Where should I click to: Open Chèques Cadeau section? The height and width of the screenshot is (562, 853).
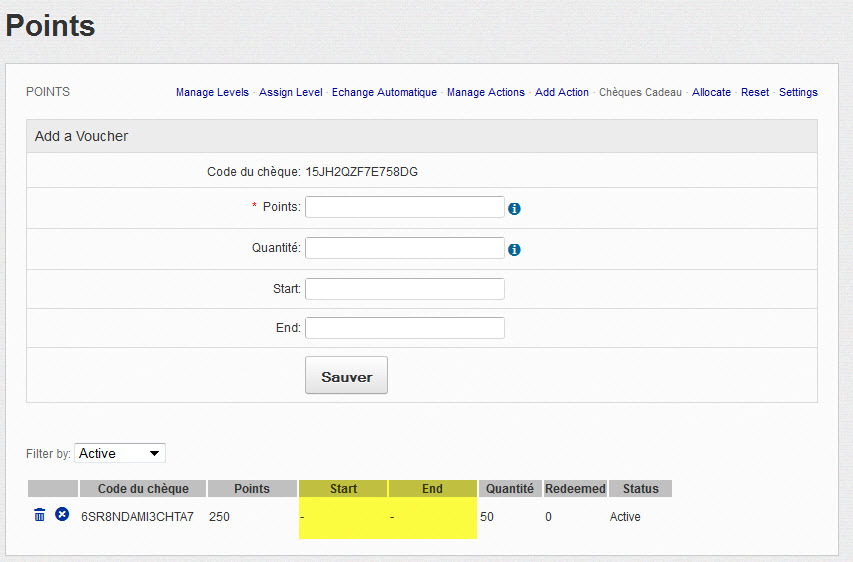click(x=640, y=92)
